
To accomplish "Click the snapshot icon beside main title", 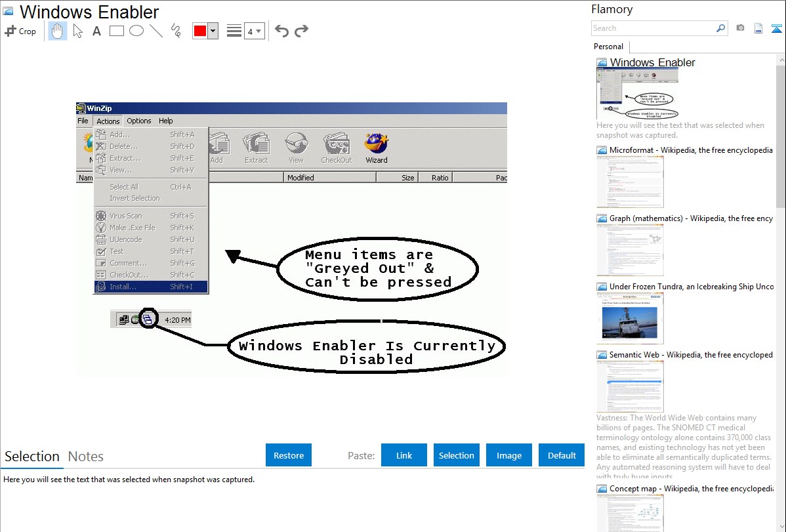I will coord(8,11).
